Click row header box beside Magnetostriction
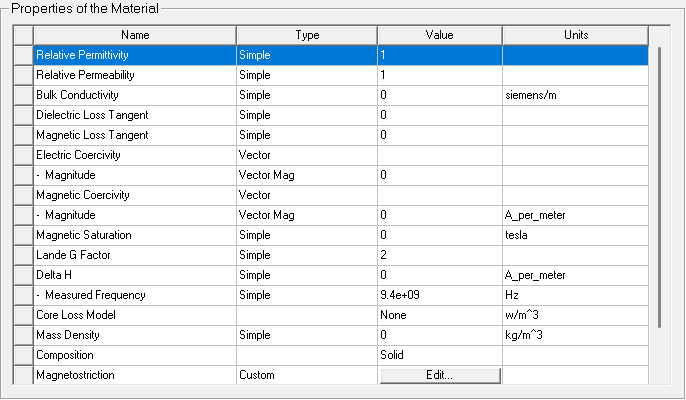 [x=24, y=375]
